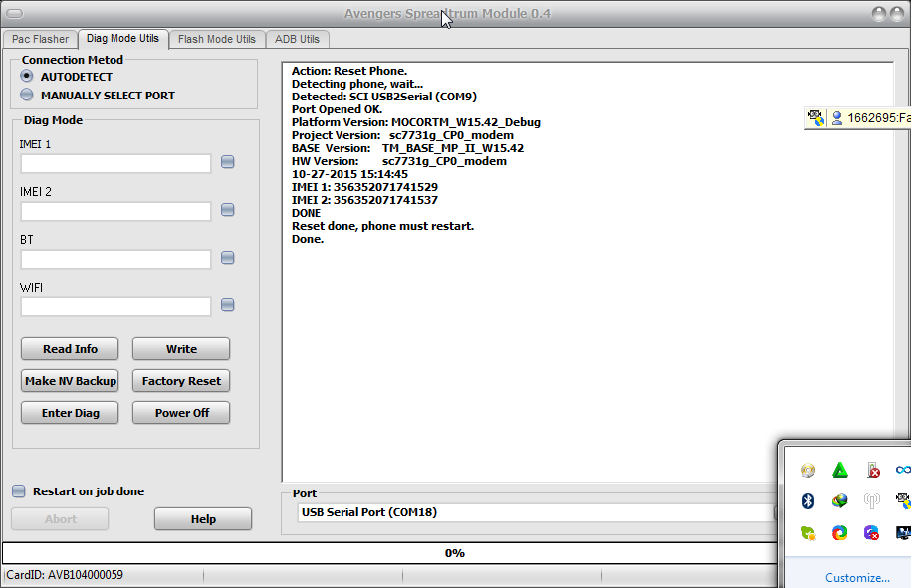
Task: Click log line 'IMEI 2: 356352071741537'
Action: (364, 200)
